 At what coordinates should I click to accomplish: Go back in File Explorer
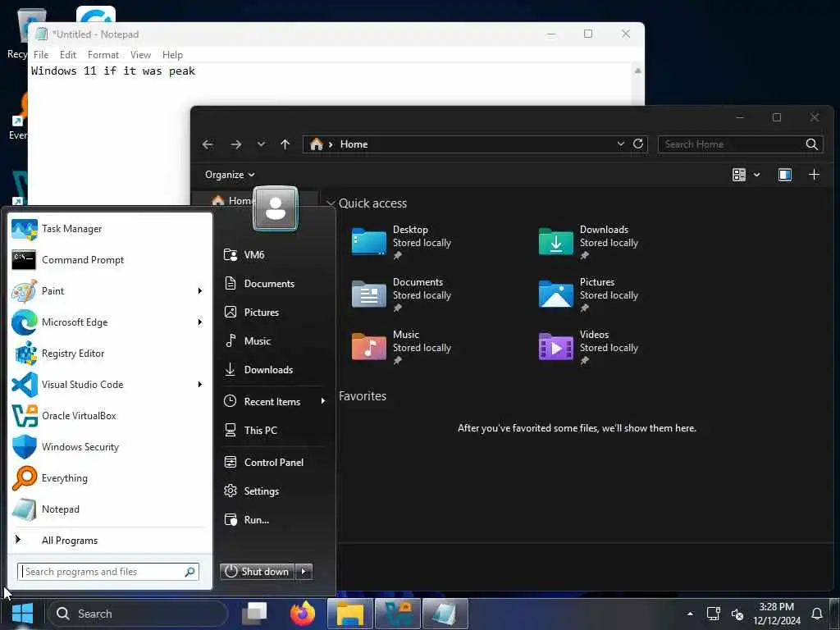[208, 144]
